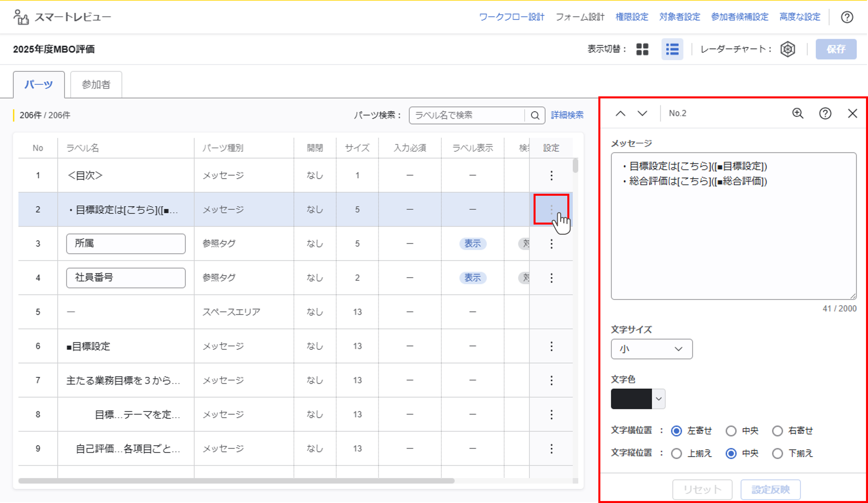
Task: Click the zoom-in magnifier in side panel
Action: [x=798, y=113]
